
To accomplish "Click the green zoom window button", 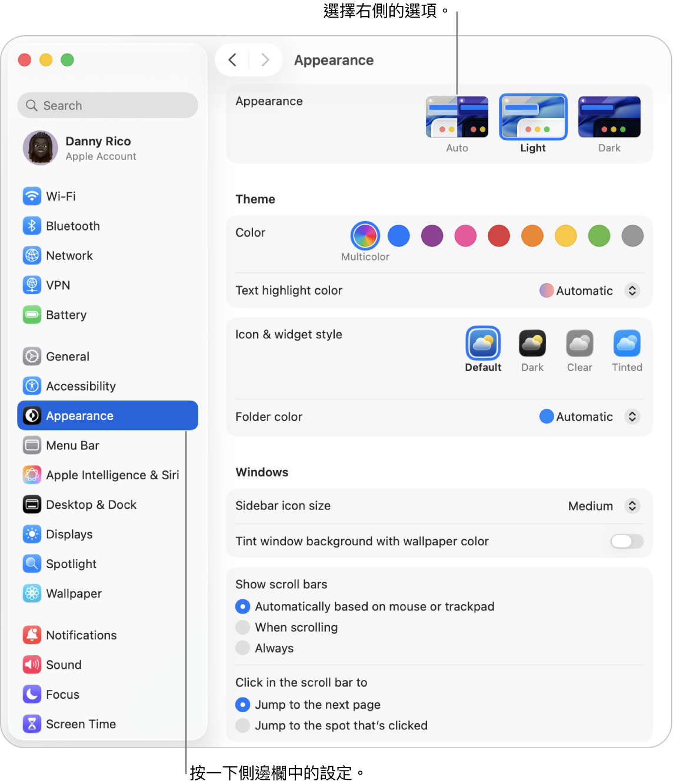I will coord(68,60).
